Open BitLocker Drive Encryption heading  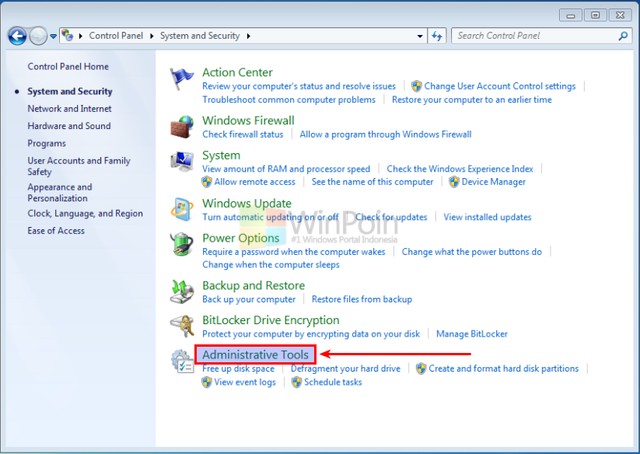271,320
